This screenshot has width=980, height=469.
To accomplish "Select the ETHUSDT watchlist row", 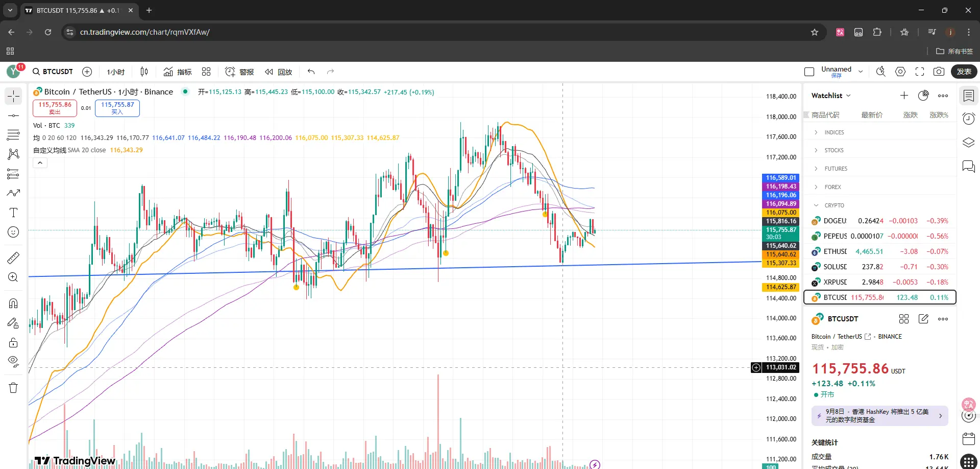I will click(x=880, y=251).
